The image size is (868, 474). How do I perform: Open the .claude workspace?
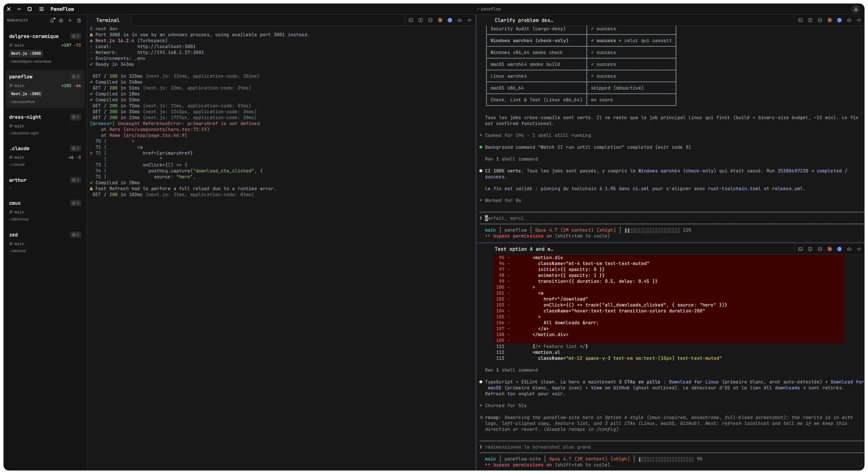[45, 156]
